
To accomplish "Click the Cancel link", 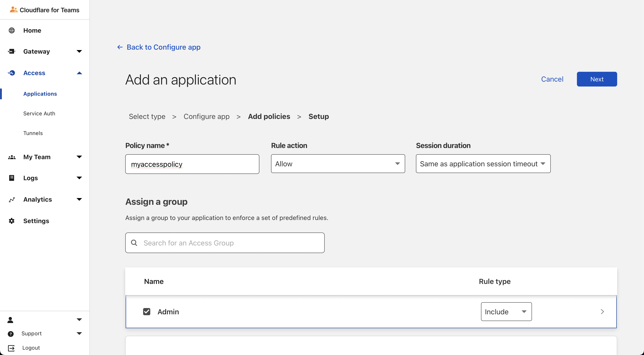I will tap(552, 79).
